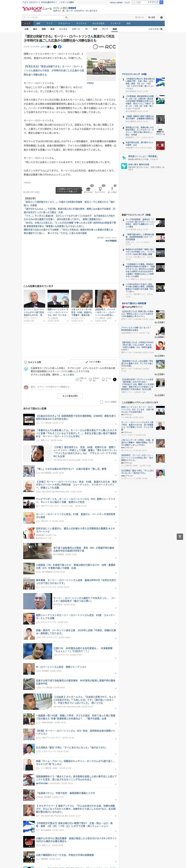Select the ライブ navigation tab
Viewport: 186px width, 868px height.
click(x=49, y=24)
